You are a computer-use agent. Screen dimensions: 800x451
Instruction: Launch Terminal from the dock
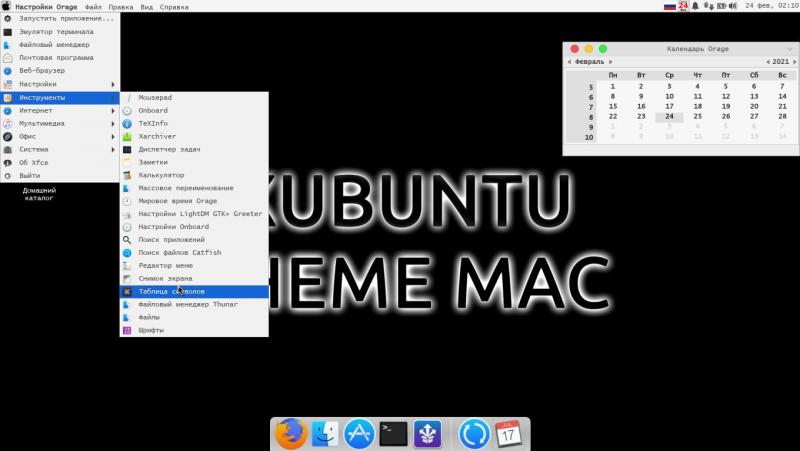[x=393, y=433]
